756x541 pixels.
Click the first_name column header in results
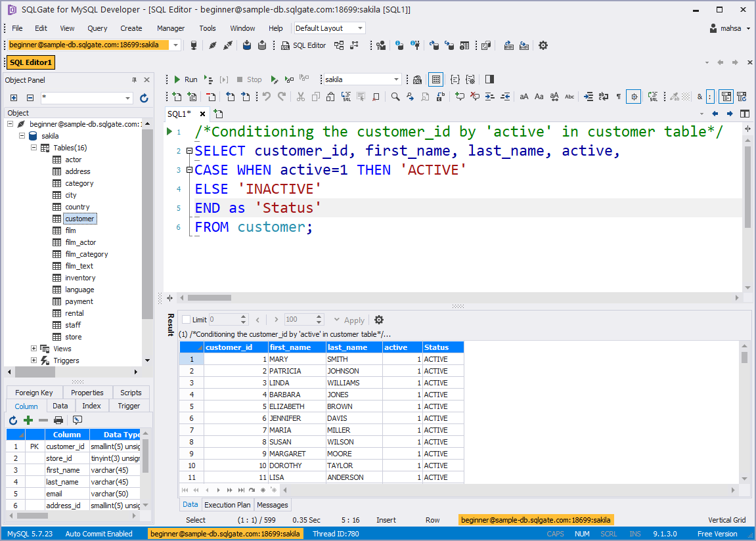click(297, 347)
